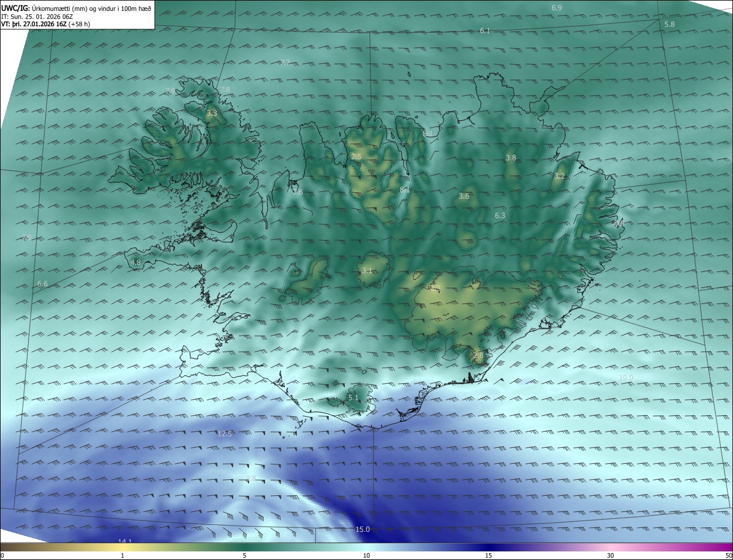The image size is (733, 560).
Task: Click the 3.3 value in the Westfjords
Action: click(x=212, y=113)
